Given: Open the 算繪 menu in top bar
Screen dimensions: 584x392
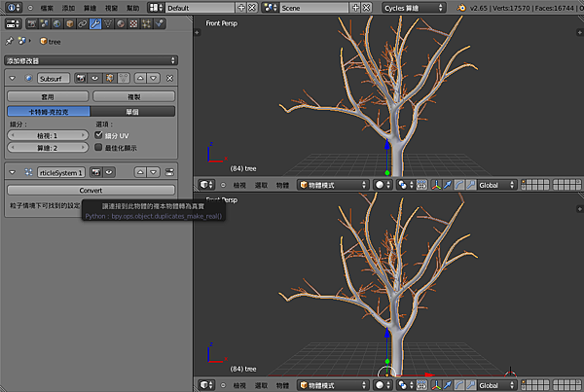Looking at the screenshot, I should 91,7.
